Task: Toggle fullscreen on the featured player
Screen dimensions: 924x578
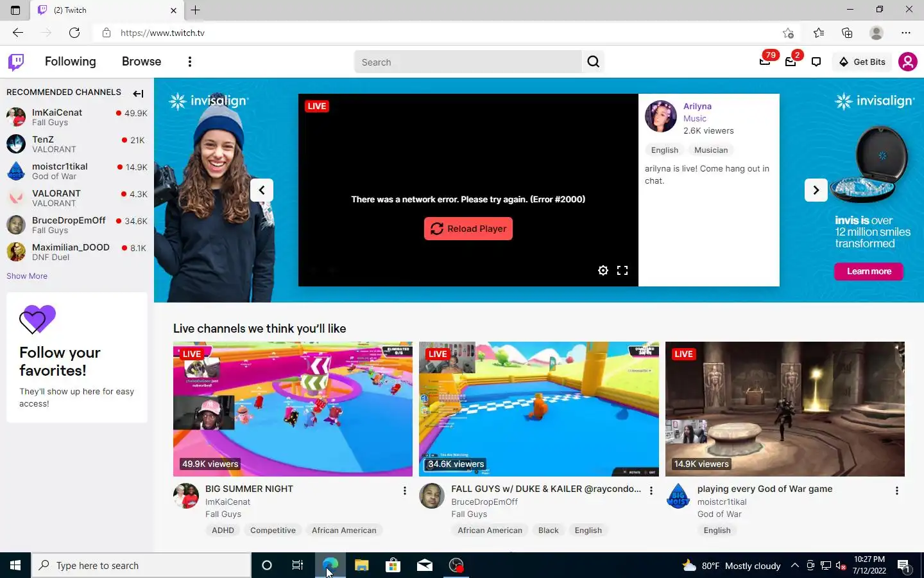Action: coord(622,270)
